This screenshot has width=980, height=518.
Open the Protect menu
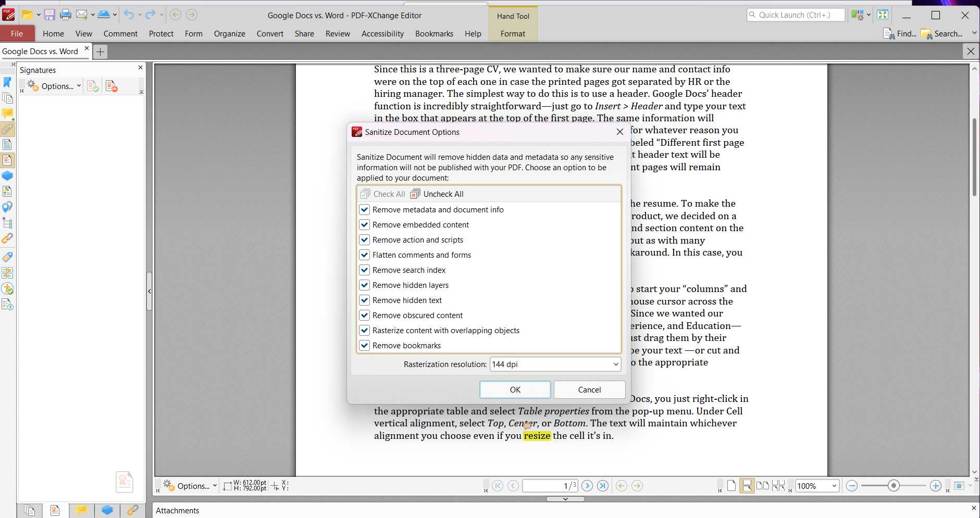[x=161, y=33]
